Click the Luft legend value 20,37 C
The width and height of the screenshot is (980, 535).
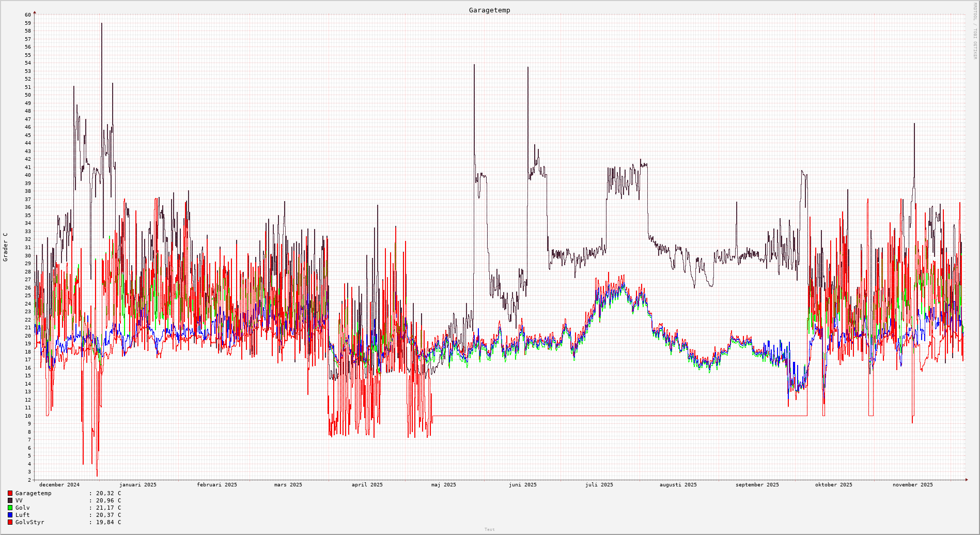[x=108, y=515]
